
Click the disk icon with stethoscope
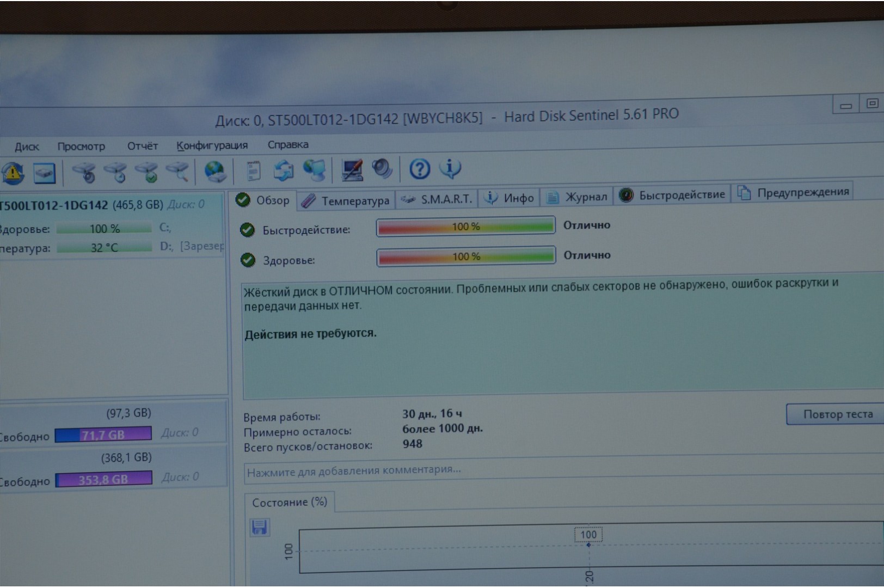click(84, 172)
